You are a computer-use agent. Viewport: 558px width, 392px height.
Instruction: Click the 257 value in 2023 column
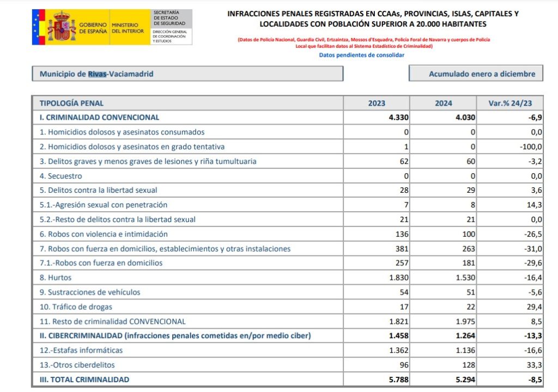point(402,262)
